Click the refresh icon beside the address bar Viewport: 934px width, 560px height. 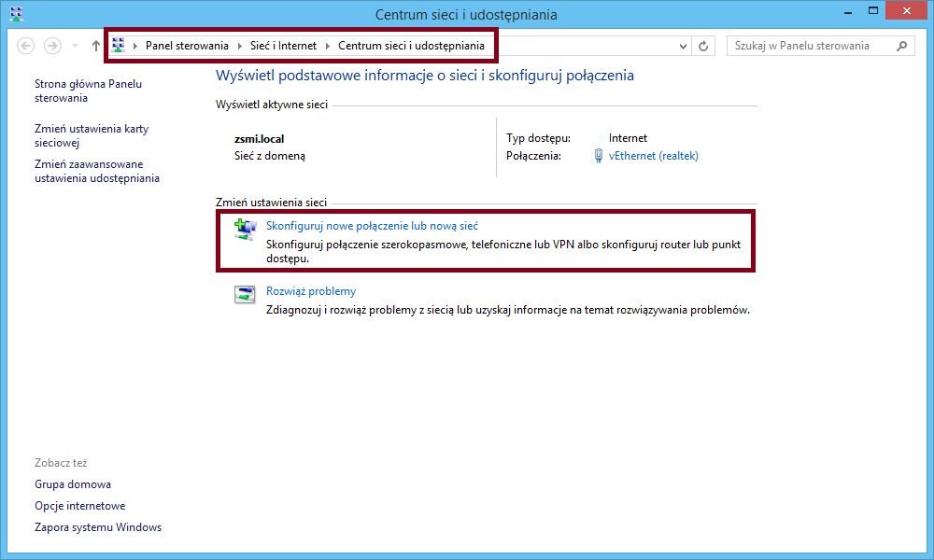pos(703,46)
